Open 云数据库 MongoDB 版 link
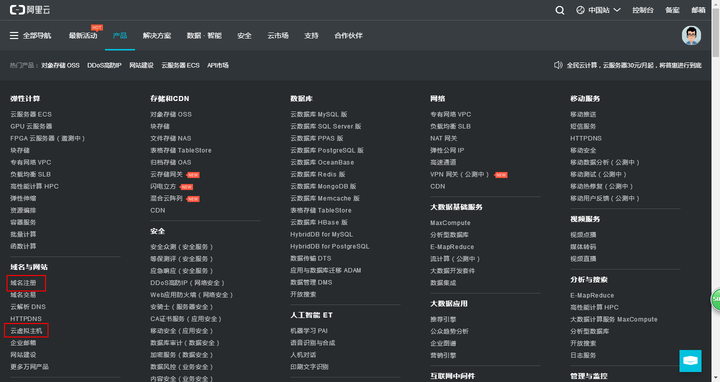 coord(323,186)
